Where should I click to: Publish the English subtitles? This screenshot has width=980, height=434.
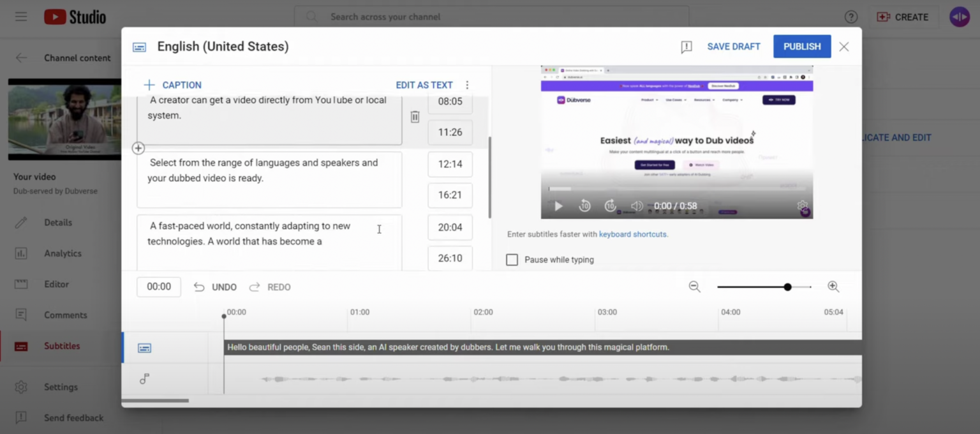[x=801, y=46]
